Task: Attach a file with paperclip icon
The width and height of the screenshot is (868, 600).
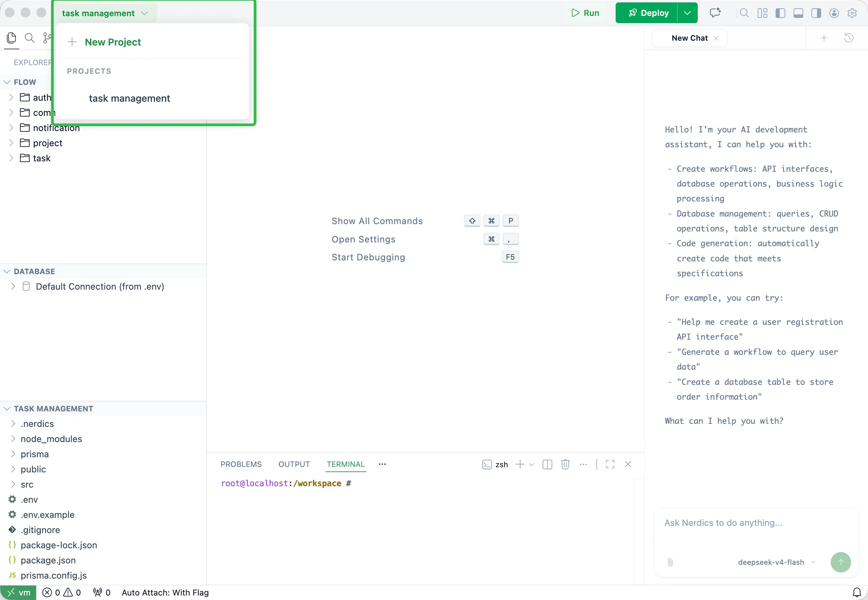Action: click(670, 562)
